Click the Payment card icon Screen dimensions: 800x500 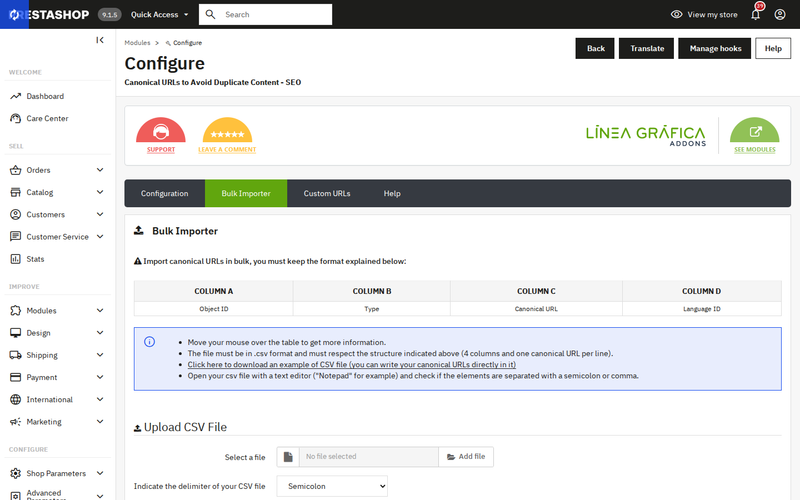pos(15,377)
